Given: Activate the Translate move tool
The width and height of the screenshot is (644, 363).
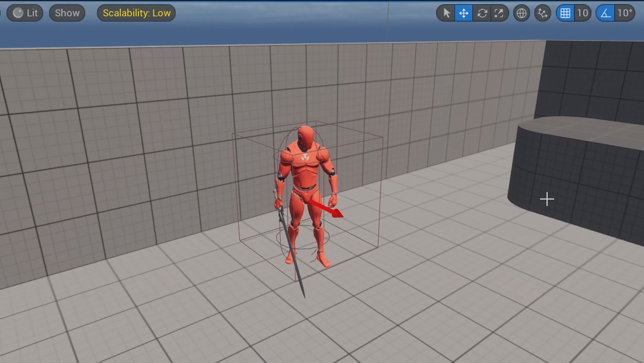Looking at the screenshot, I should coord(464,13).
